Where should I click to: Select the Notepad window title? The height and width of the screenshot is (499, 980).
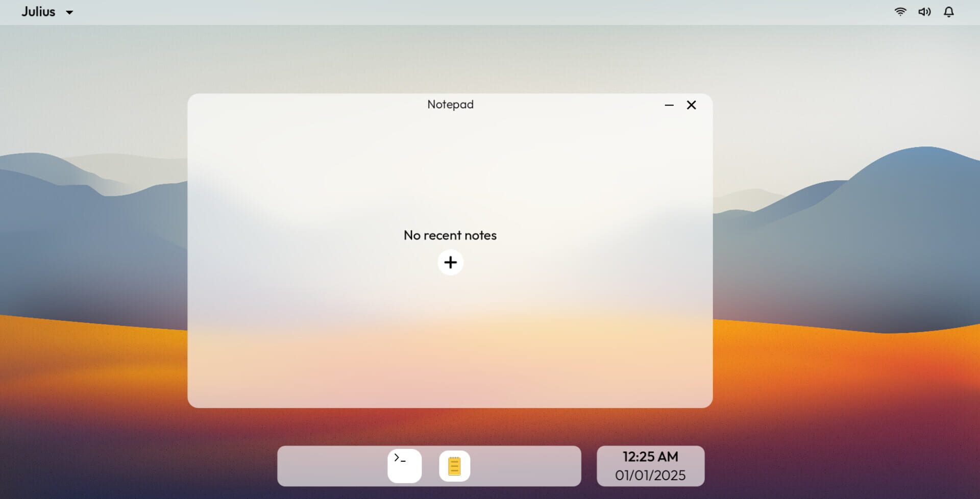click(450, 105)
